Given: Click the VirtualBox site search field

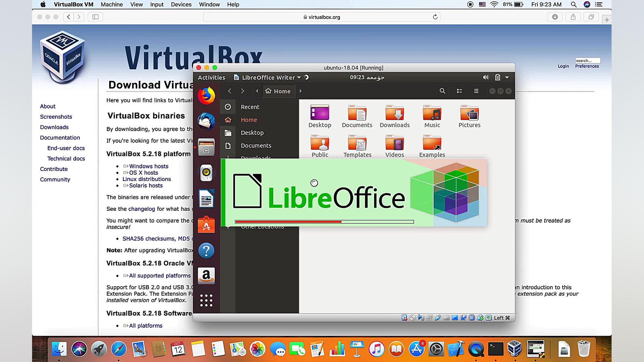Looking at the screenshot, I should tap(588, 60).
